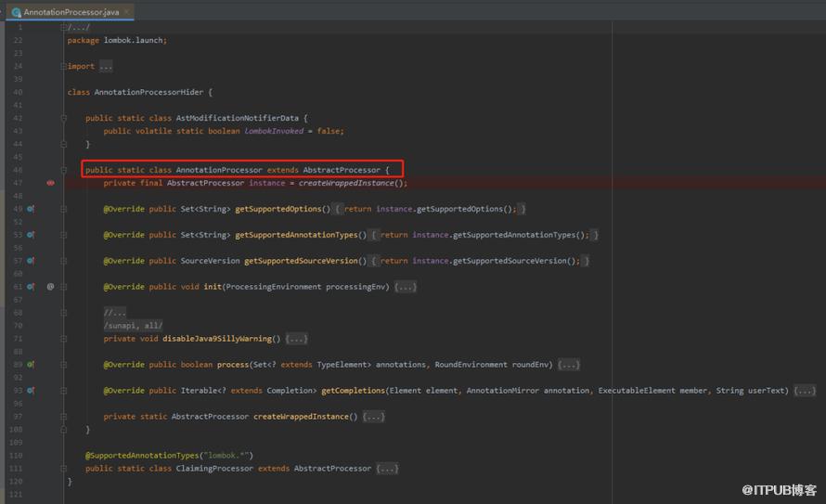The width and height of the screenshot is (826, 504).
Task: Expand the folded ClaimingProcessor class body
Action: click(388, 469)
